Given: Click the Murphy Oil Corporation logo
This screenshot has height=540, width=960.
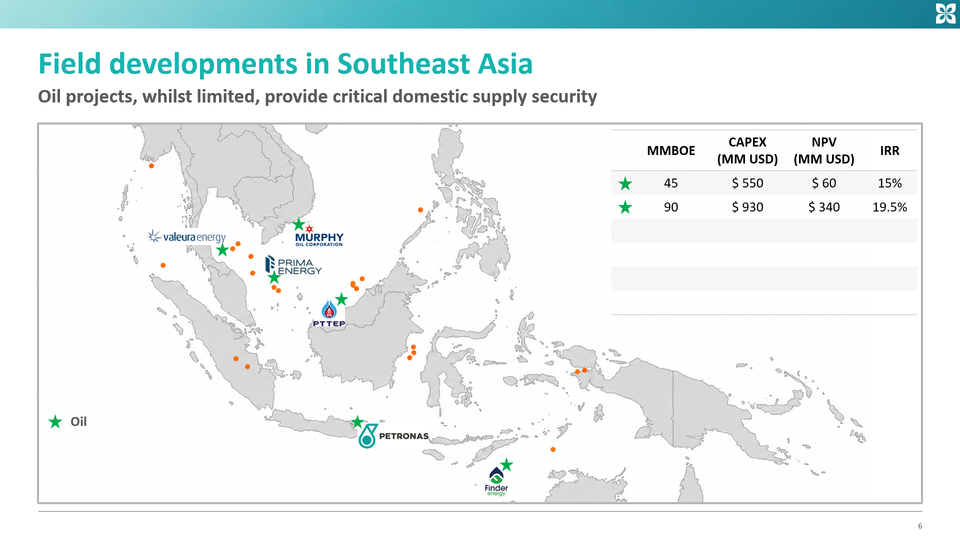Looking at the screenshot, I should click(319, 236).
